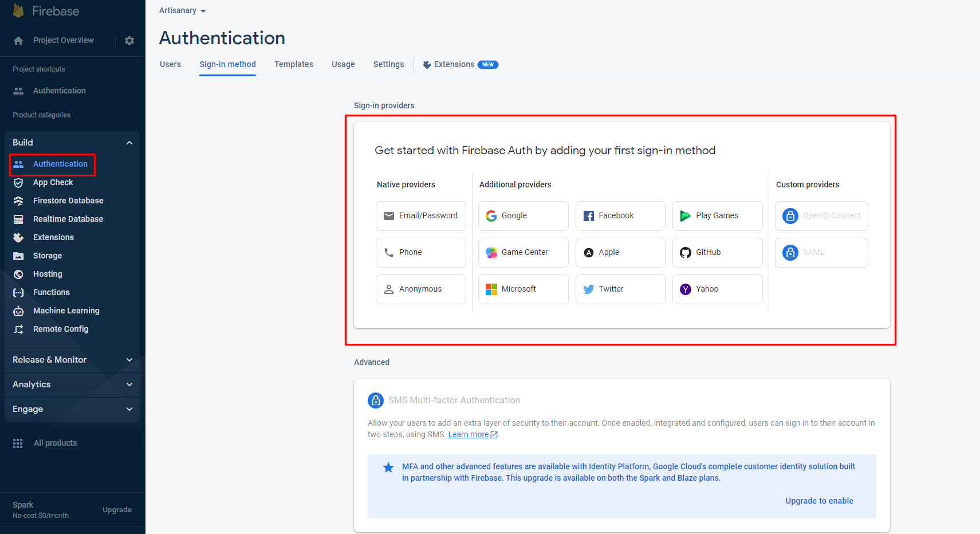Click the Firestore Database icon
The height and width of the screenshot is (534, 980).
[18, 201]
